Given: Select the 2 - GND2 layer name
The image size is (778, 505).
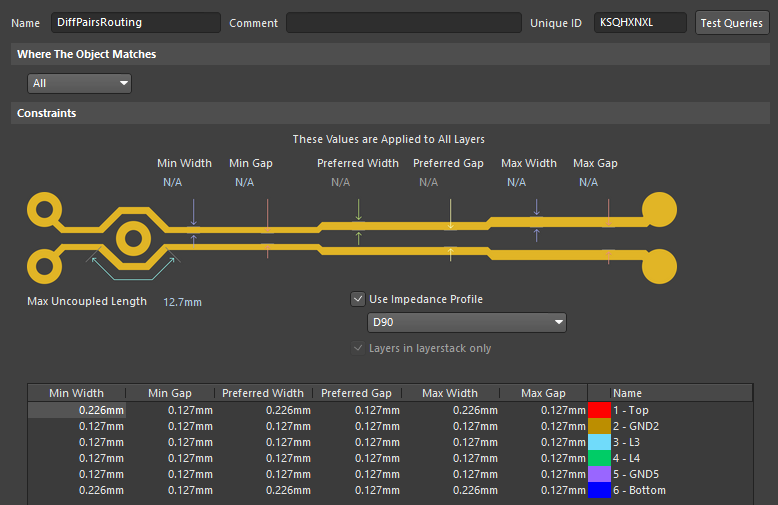Looking at the screenshot, I should [x=636, y=426].
